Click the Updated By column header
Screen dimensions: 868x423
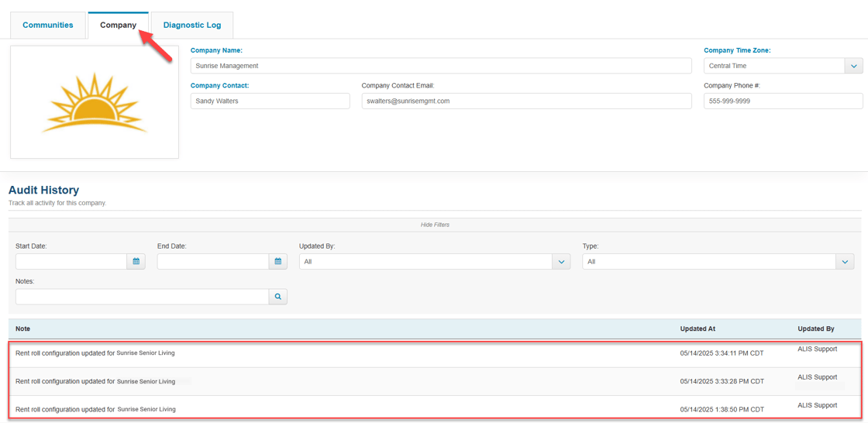pos(815,329)
